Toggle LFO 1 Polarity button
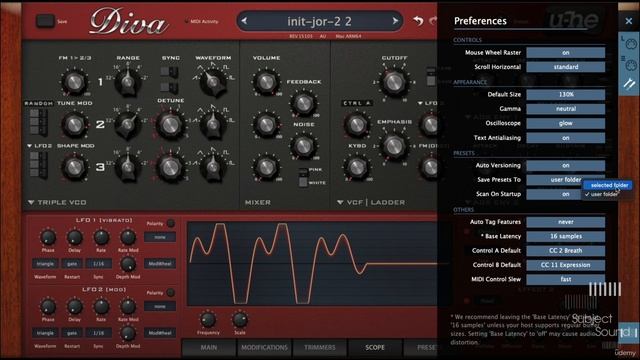 click(x=171, y=223)
